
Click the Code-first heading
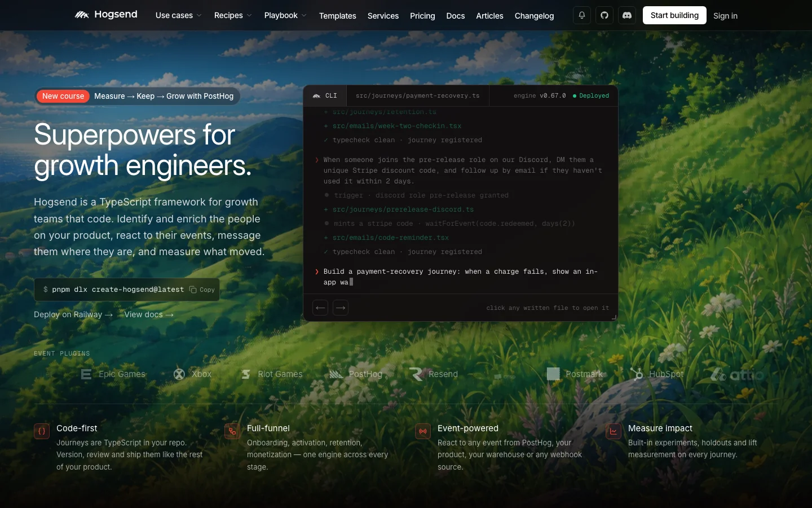point(77,428)
